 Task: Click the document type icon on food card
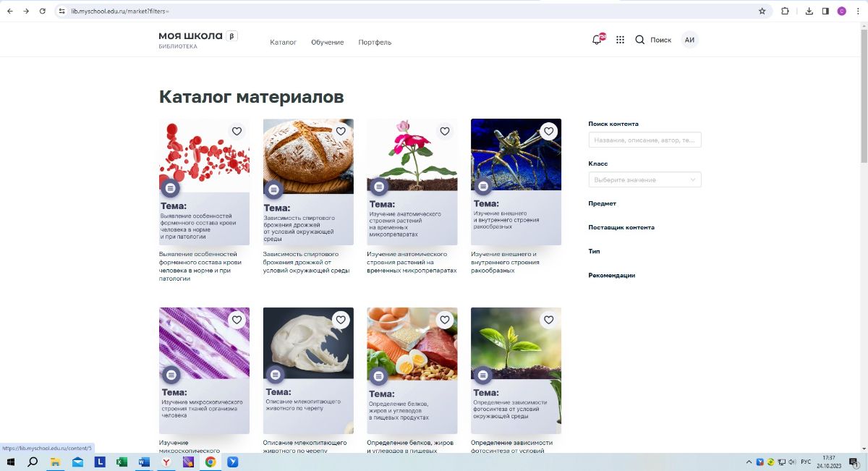(378, 376)
